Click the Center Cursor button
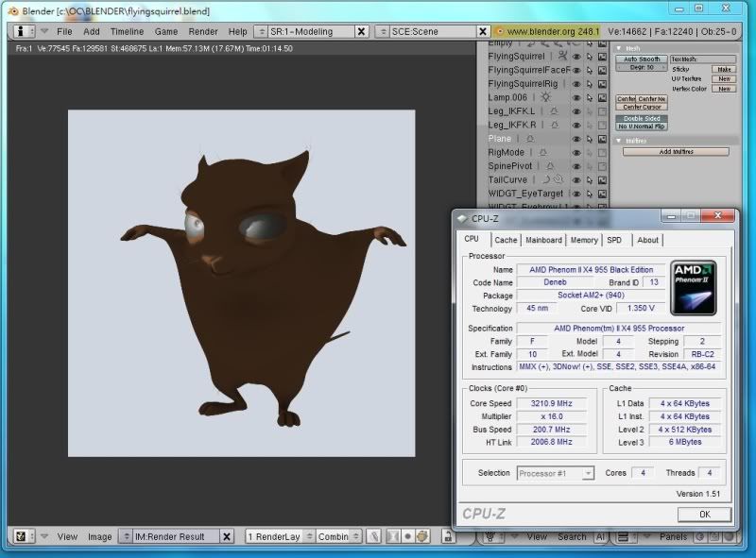The width and height of the screenshot is (756, 558). coord(642,107)
